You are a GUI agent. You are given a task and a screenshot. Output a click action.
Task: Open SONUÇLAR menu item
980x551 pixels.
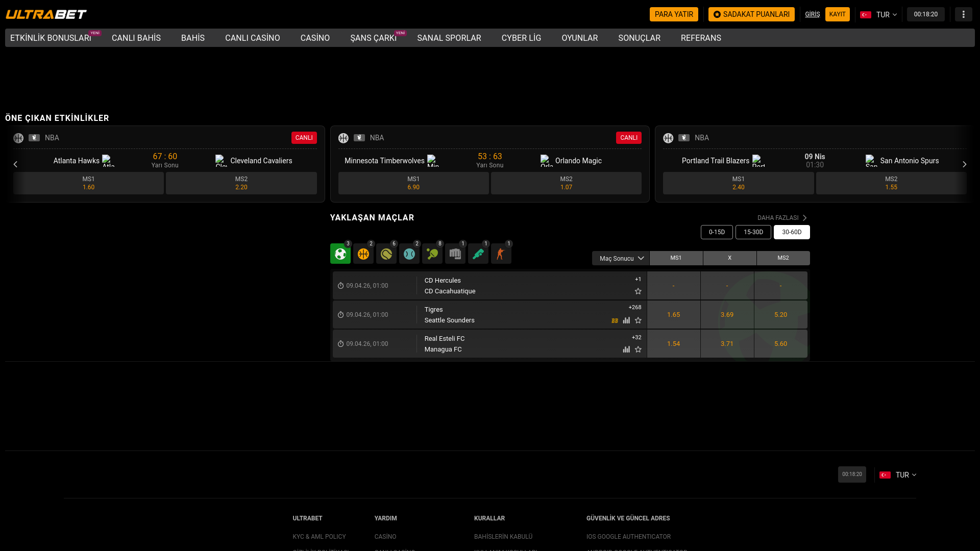tap(639, 38)
